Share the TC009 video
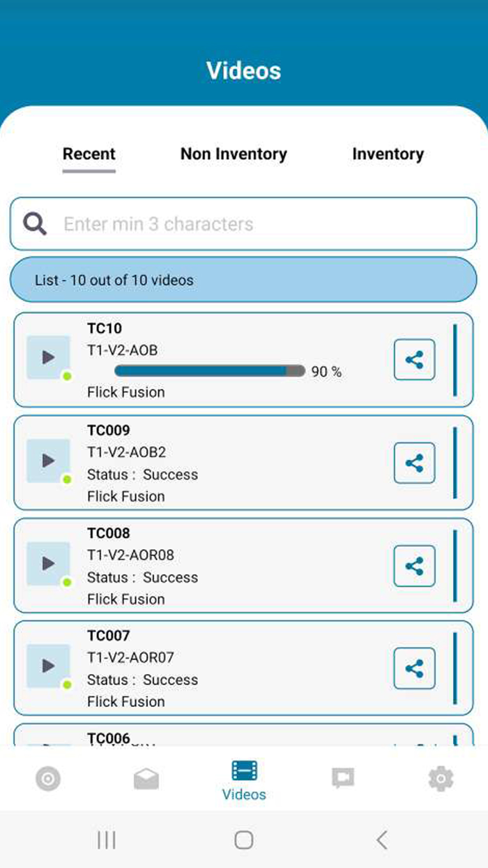The height and width of the screenshot is (868, 488). pyautogui.click(x=415, y=463)
